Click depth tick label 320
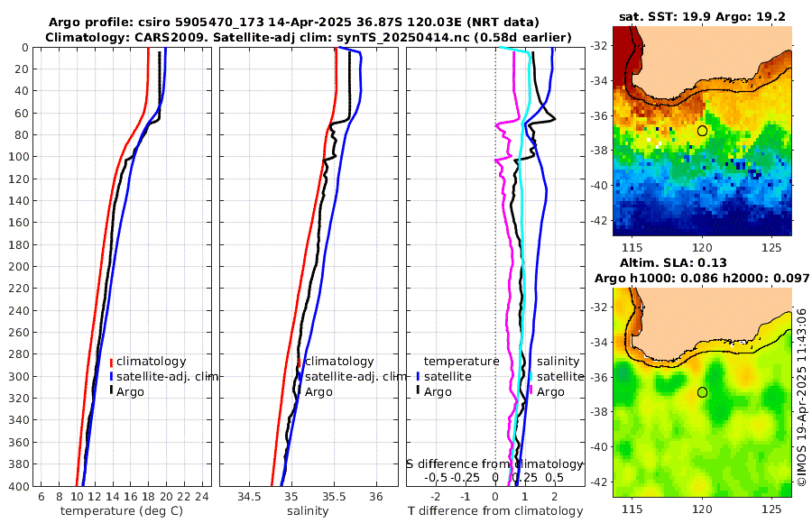 (19, 398)
